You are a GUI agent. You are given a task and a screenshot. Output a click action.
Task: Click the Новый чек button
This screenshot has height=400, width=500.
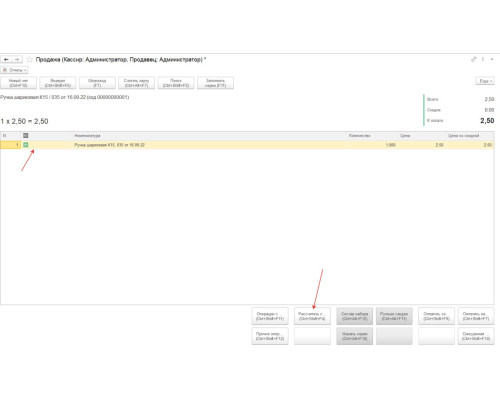click(19, 83)
